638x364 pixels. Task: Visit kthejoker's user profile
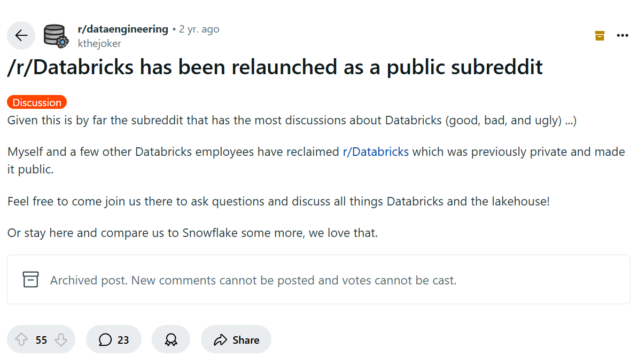coord(99,43)
